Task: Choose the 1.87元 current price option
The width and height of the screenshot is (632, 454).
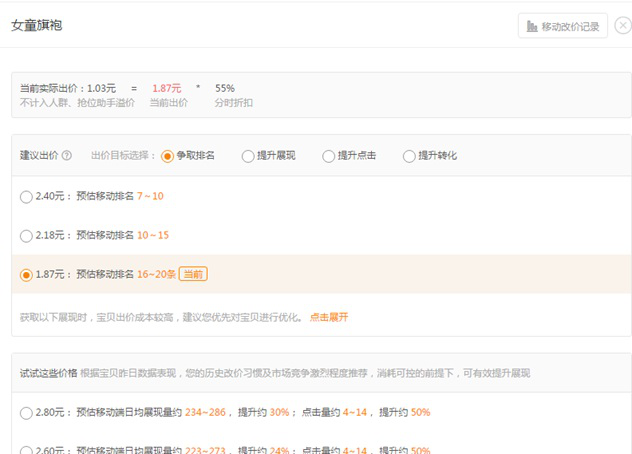Action: tap(26, 275)
